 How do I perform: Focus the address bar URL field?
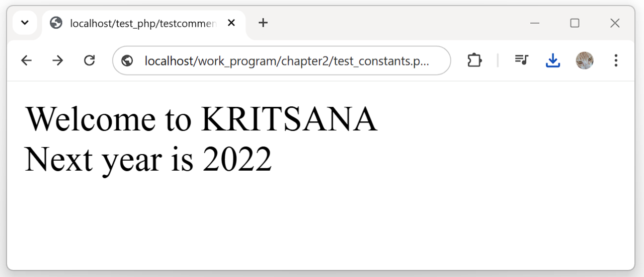[287, 60]
